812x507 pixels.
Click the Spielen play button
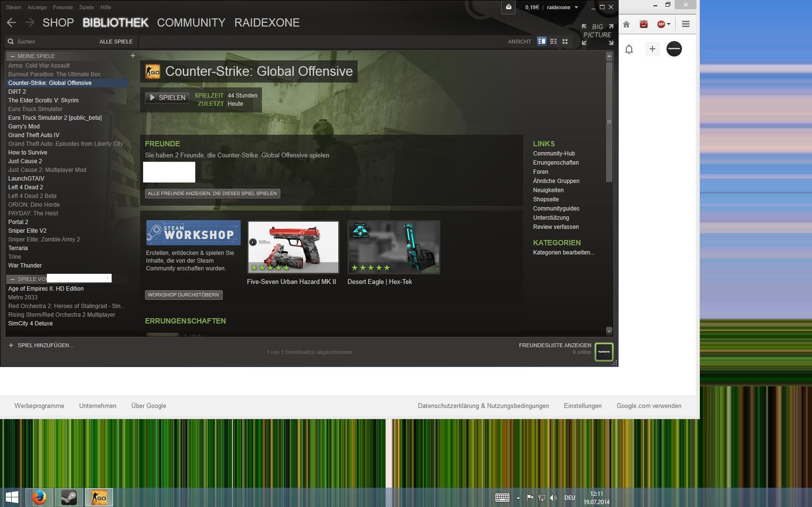pos(167,98)
